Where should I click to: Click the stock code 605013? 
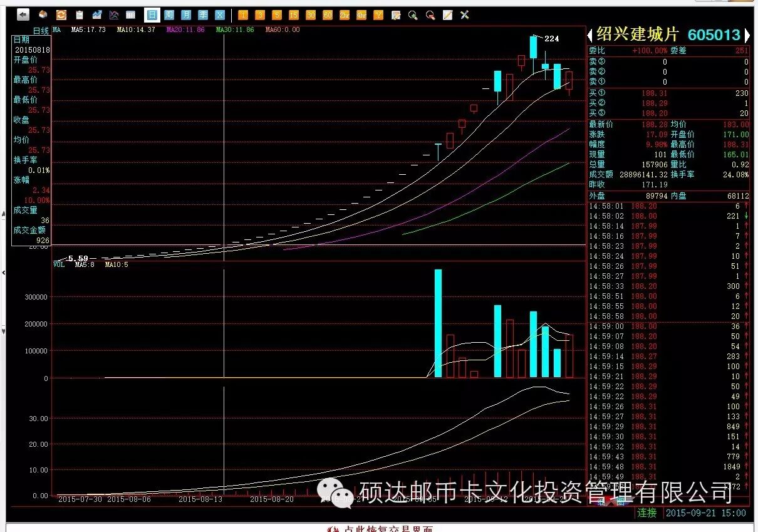pos(714,35)
